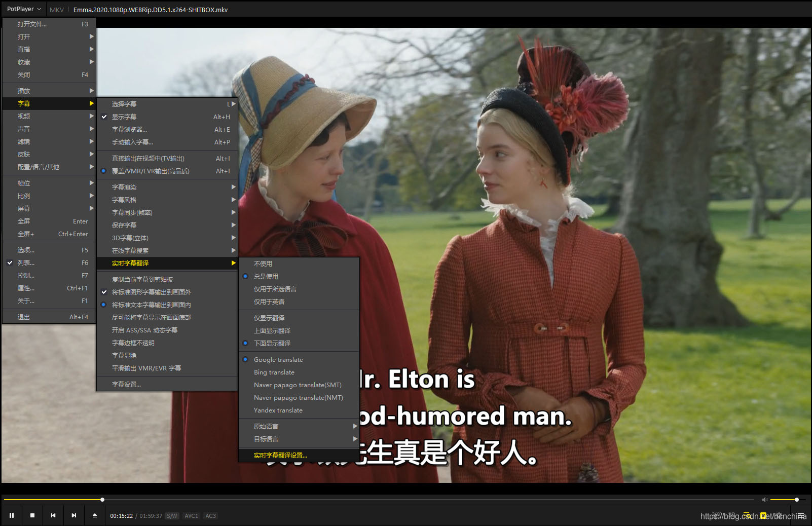812x526 pixels.
Task: Expand 视频 main menu item
Action: pyautogui.click(x=49, y=116)
